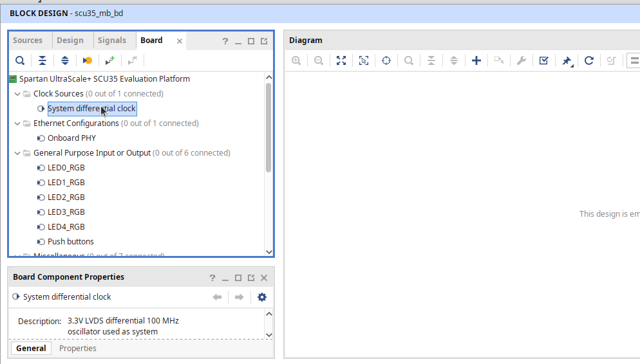
Task: Add IP with the plus icon
Action: (476, 60)
